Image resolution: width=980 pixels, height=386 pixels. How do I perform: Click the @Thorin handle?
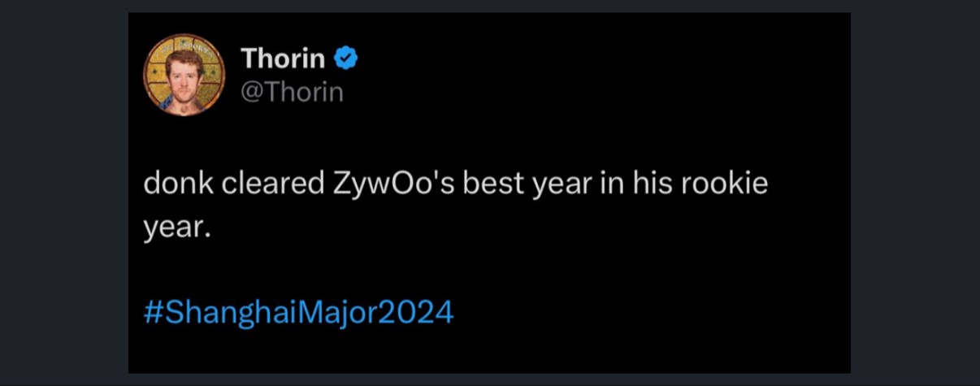(x=292, y=93)
